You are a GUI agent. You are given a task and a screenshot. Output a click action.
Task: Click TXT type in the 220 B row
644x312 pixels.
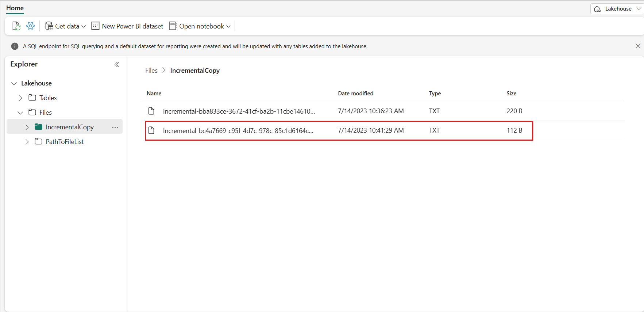coord(434,111)
